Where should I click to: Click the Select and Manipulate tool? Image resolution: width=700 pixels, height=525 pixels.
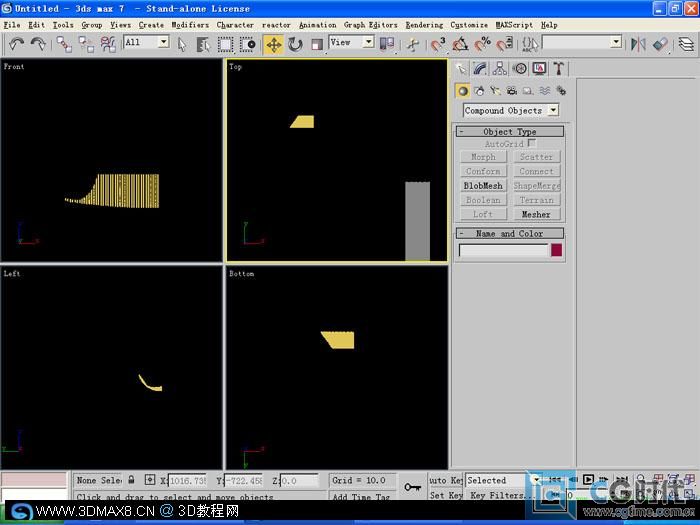[x=412, y=44]
